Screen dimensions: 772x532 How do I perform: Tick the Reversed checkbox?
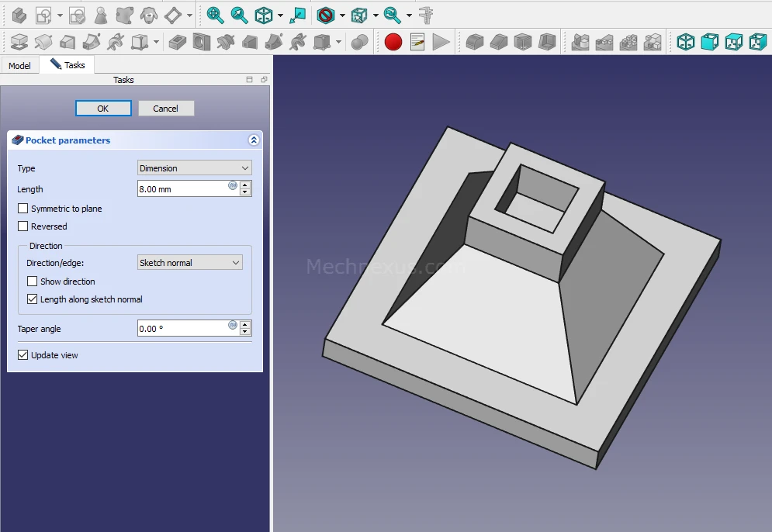[23, 226]
